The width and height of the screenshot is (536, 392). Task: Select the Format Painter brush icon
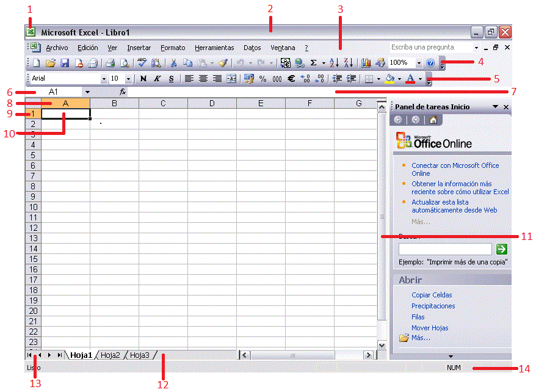click(223, 63)
